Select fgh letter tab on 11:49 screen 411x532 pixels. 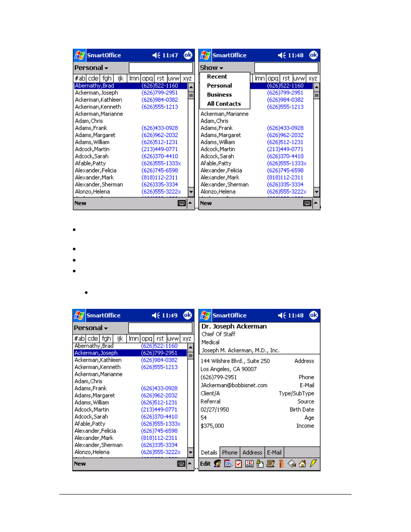coord(106,339)
